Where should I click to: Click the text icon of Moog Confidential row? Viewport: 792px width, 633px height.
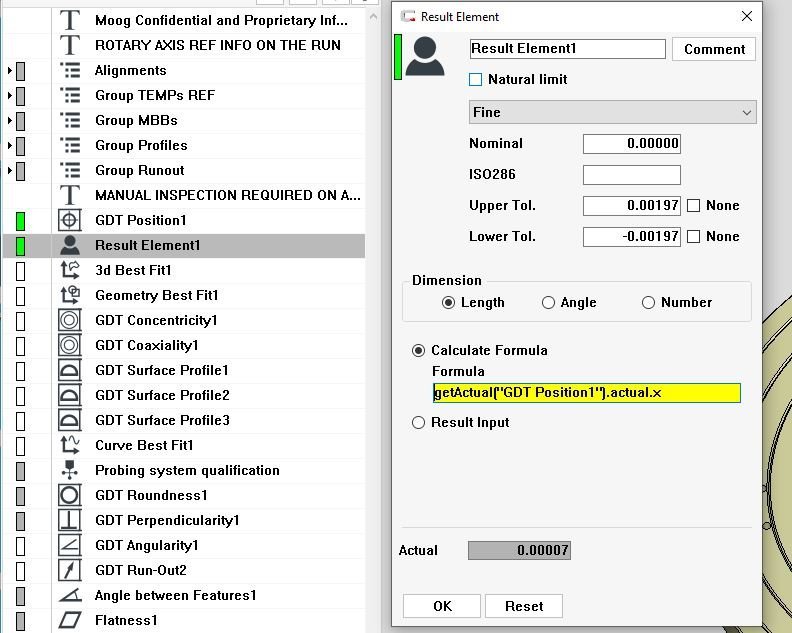[70, 20]
